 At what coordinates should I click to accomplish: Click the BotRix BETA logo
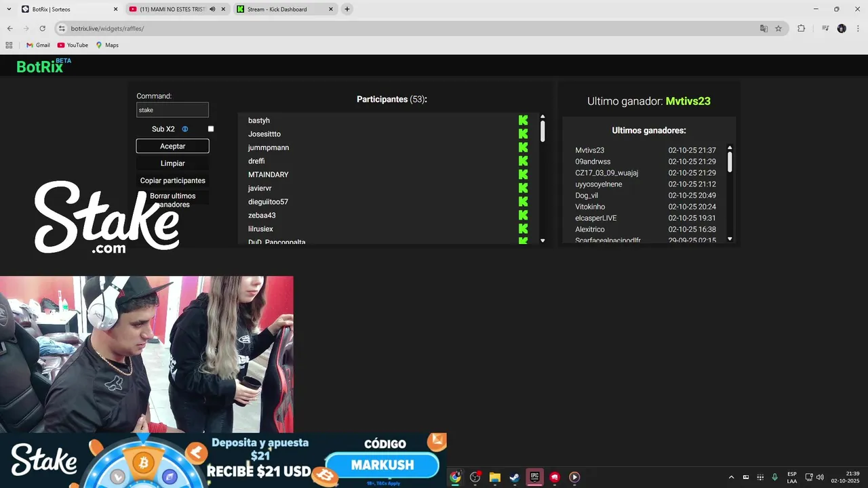click(x=43, y=66)
